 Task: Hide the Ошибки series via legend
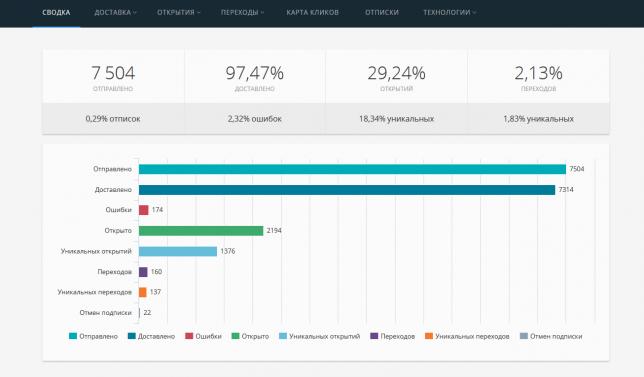click(203, 336)
